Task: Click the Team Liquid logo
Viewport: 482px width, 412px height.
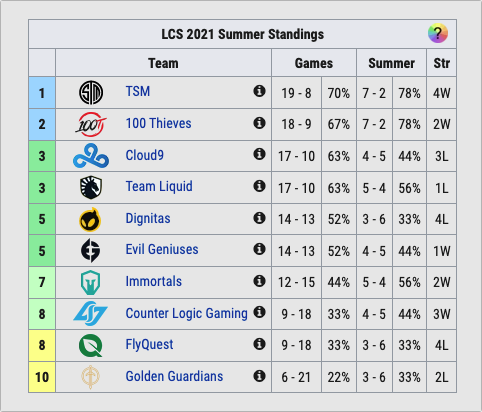Action: coord(91,188)
